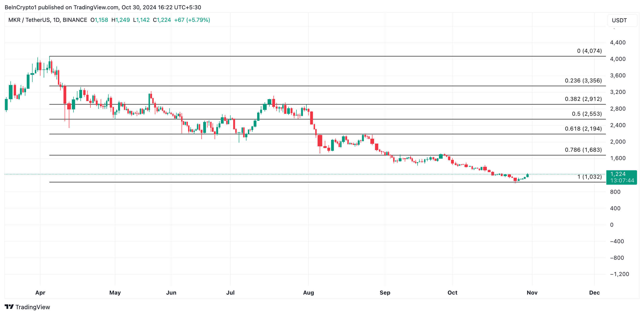The height and width of the screenshot is (315, 644).
Task: Click the Apr marker on time axis
Action: [40, 292]
